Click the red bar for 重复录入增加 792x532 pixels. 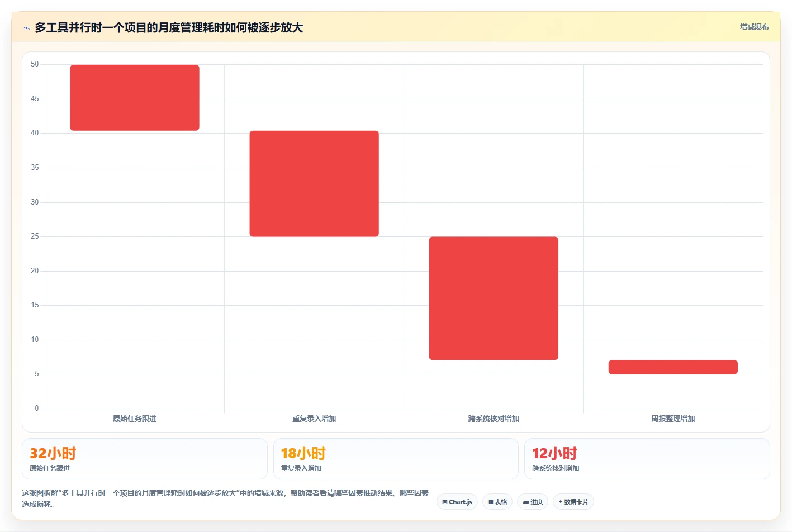pos(314,184)
